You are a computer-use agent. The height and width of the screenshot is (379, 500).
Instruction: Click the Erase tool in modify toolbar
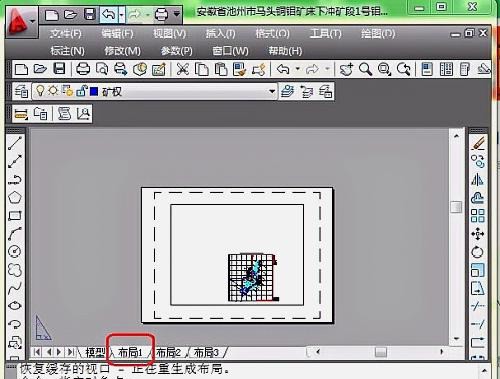[478, 144]
